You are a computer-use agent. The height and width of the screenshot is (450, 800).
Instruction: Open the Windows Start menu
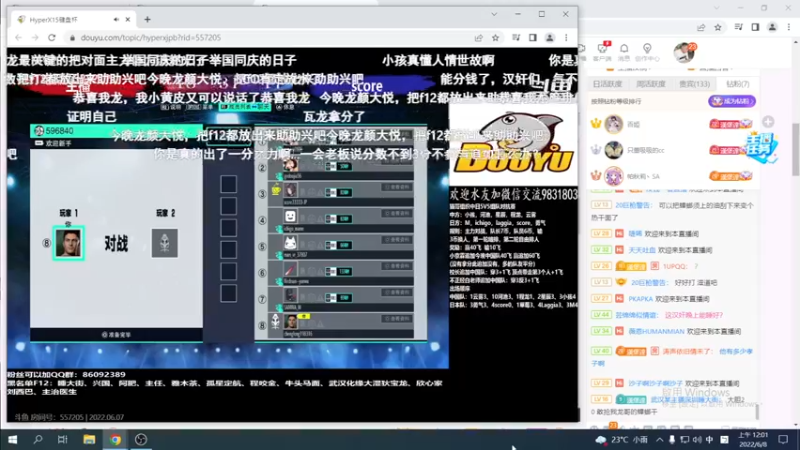(13, 440)
